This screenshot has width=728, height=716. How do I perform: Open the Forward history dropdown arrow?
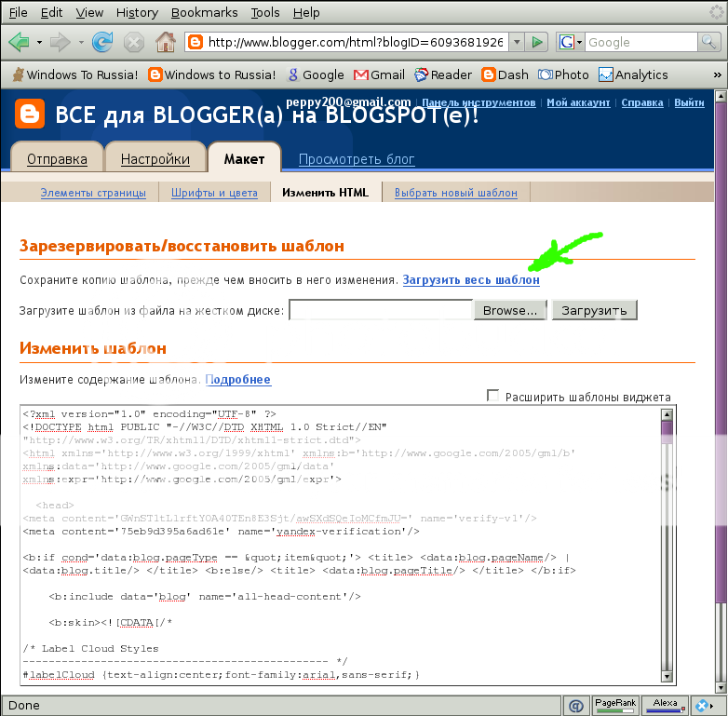click(81, 43)
